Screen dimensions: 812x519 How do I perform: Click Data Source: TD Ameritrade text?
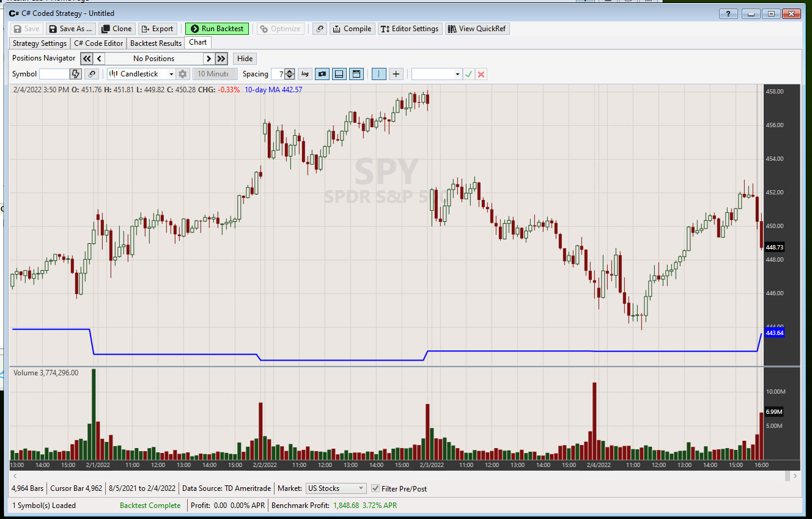[227, 488]
